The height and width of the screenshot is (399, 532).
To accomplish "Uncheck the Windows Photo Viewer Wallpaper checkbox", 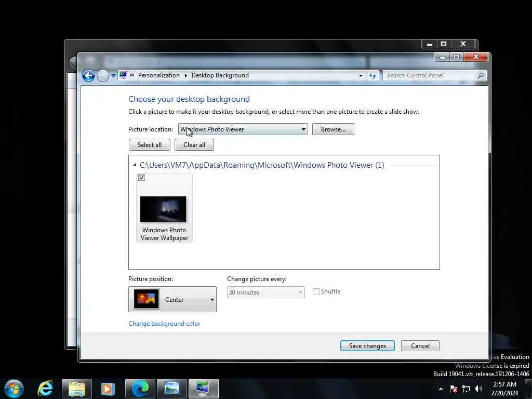I will tap(141, 178).
